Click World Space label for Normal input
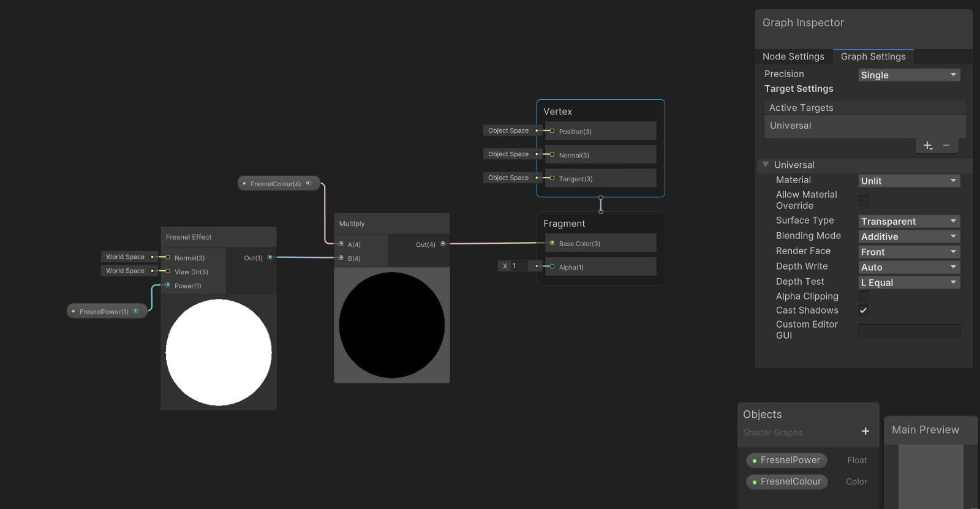The width and height of the screenshot is (980, 509). pyautogui.click(x=125, y=257)
